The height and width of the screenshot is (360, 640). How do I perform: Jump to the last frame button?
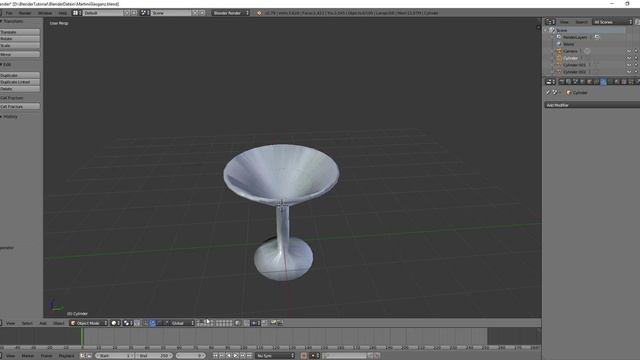pyautogui.click(x=249, y=356)
